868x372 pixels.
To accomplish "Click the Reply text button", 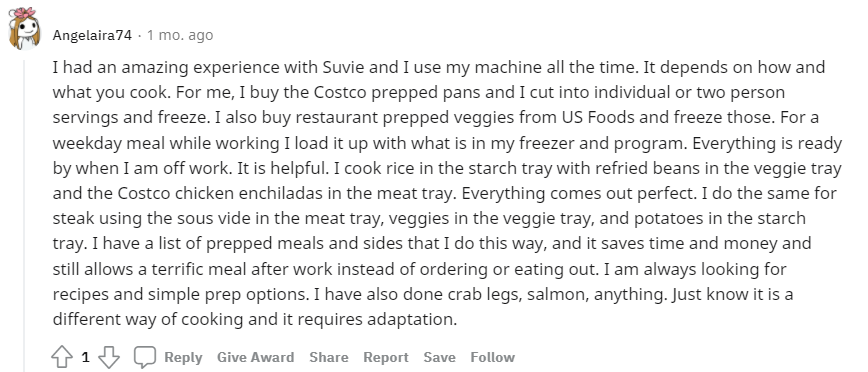I will (x=183, y=357).
